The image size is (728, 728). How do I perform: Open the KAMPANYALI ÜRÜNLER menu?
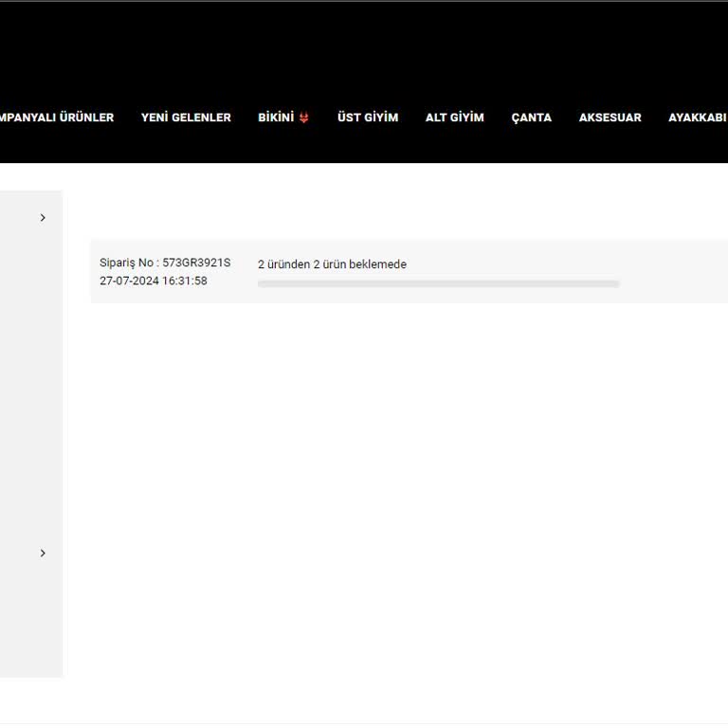pos(56,118)
